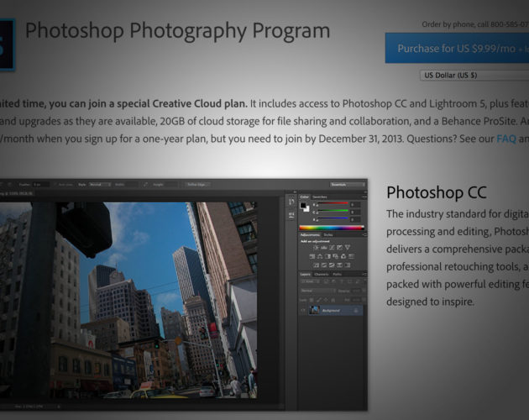The image size is (529, 420).
Task: Add a Hue/Saturation adjustment
Action: (312, 256)
